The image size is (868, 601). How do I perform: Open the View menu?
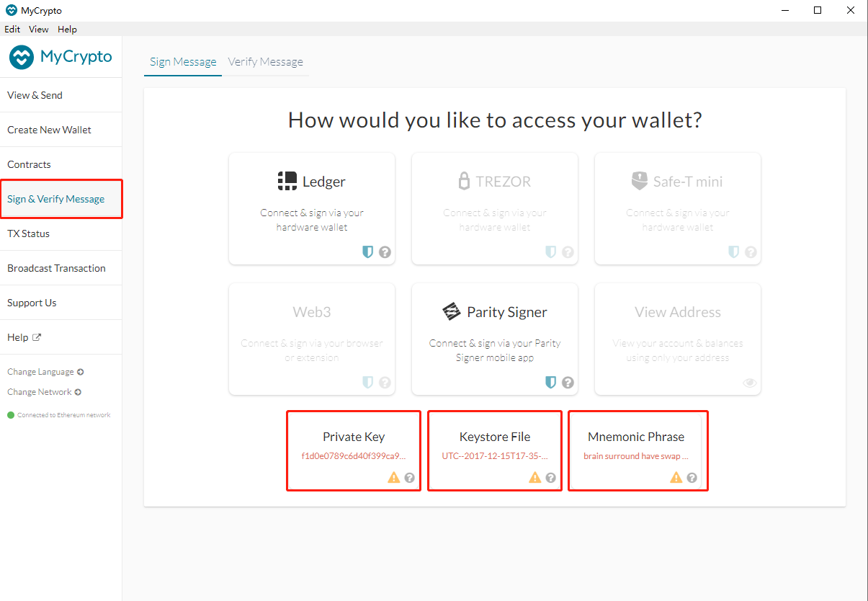click(x=39, y=30)
